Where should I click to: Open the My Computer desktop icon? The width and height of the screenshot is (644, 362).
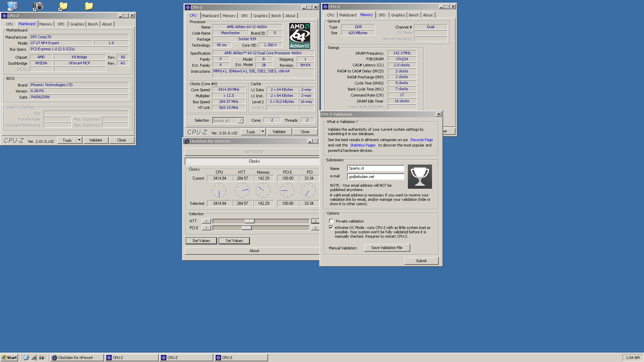pyautogui.click(x=12, y=6)
